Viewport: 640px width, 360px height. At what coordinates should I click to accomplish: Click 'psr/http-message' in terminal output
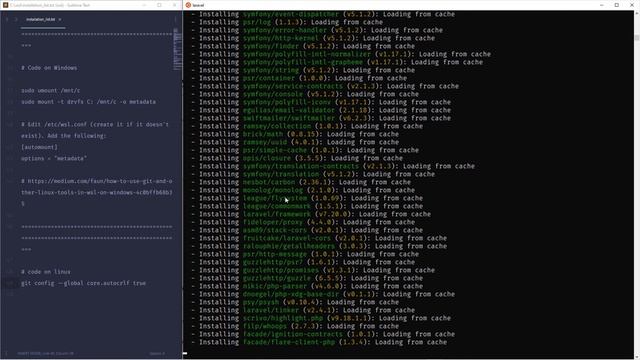(x=275, y=254)
